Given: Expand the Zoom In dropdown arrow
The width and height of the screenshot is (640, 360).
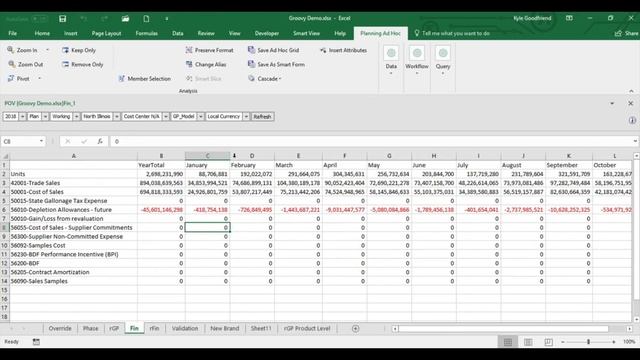Looking at the screenshot, I should 47,50.
